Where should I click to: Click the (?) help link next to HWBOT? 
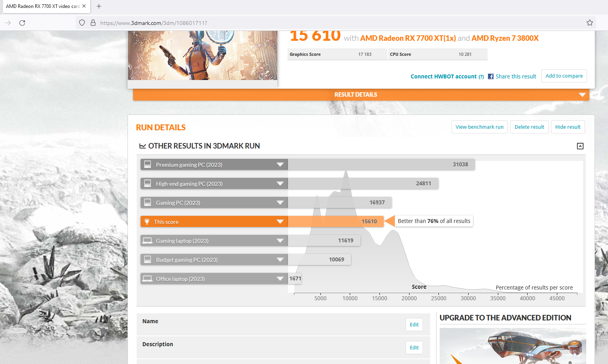(481, 77)
